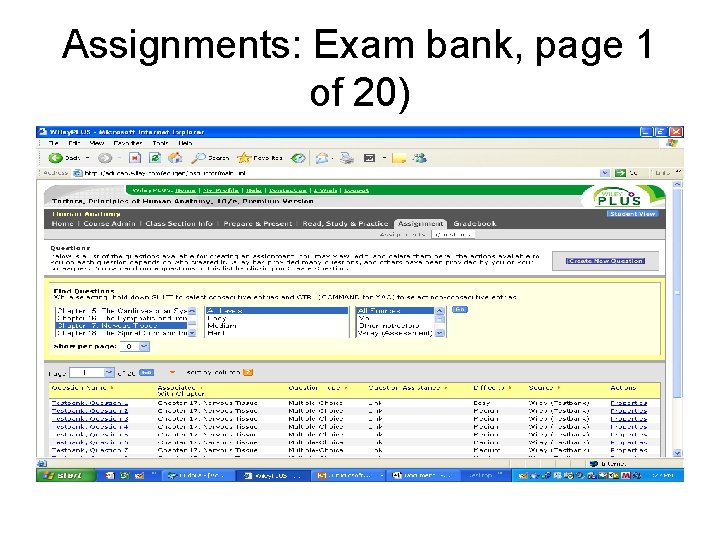Viewport: 720px width, 540px height.
Task: Open the Testbank, Question 1 link
Action: (x=90, y=403)
